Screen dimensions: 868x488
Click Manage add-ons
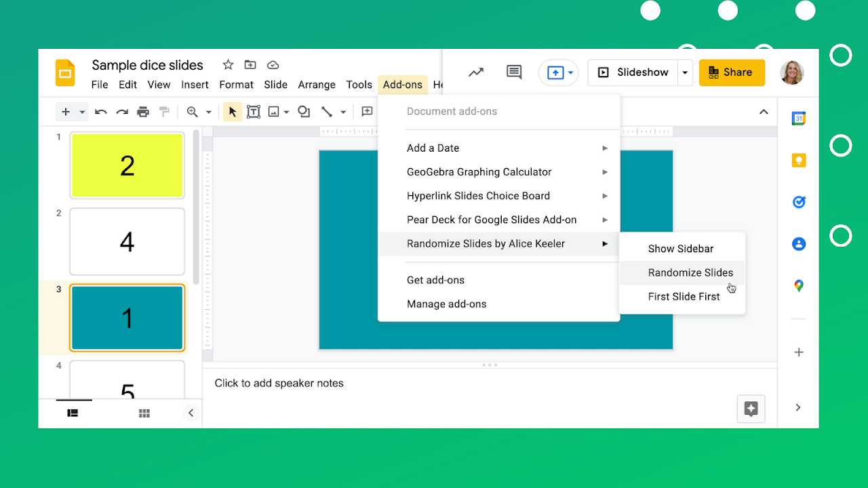point(499,304)
